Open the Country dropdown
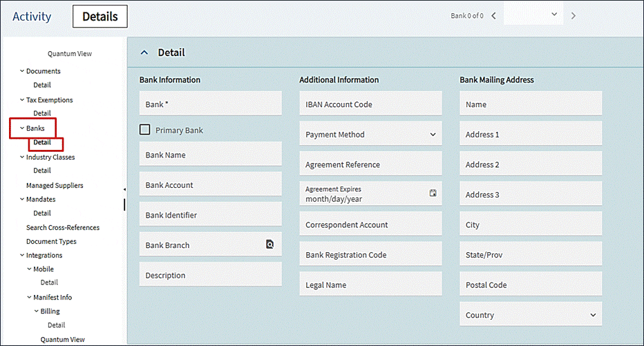This screenshot has width=644, height=346. point(531,315)
